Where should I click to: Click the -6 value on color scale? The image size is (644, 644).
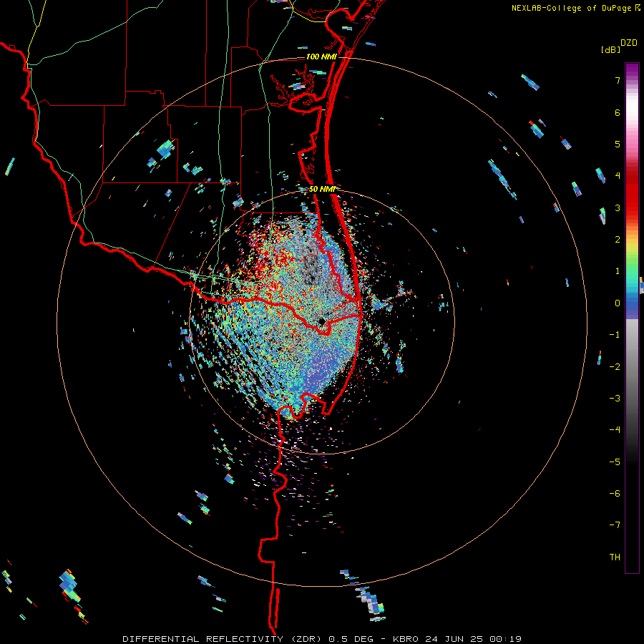click(615, 493)
